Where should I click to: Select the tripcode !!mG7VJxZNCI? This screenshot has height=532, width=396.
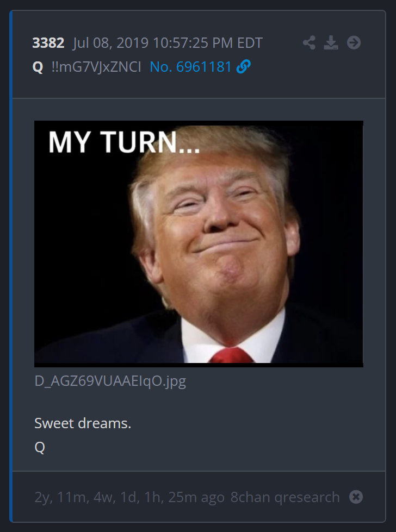coord(96,66)
